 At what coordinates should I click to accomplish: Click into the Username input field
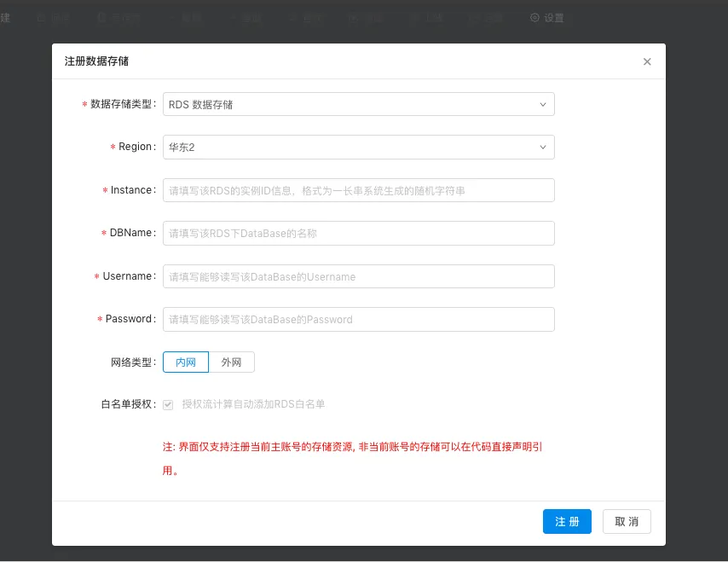click(x=358, y=276)
